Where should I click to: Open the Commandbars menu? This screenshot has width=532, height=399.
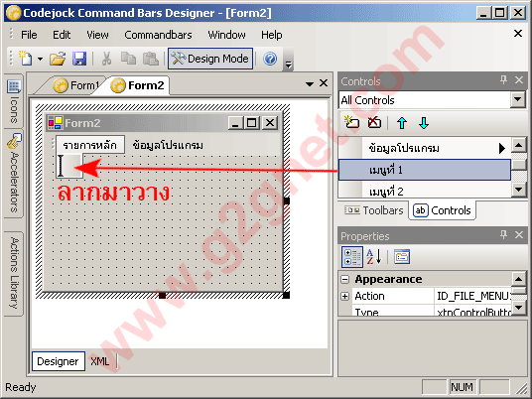pos(158,35)
